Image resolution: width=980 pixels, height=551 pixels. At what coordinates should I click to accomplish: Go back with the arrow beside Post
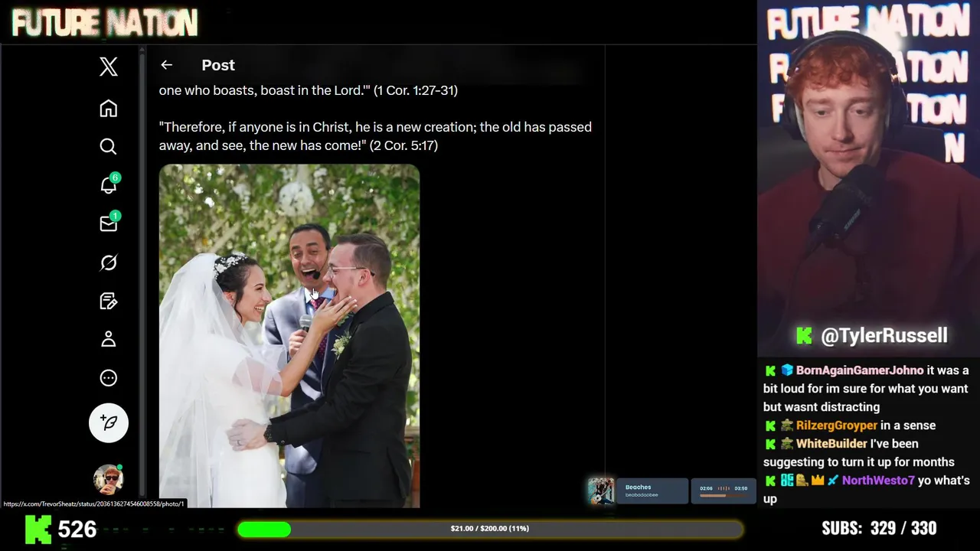[x=166, y=65]
